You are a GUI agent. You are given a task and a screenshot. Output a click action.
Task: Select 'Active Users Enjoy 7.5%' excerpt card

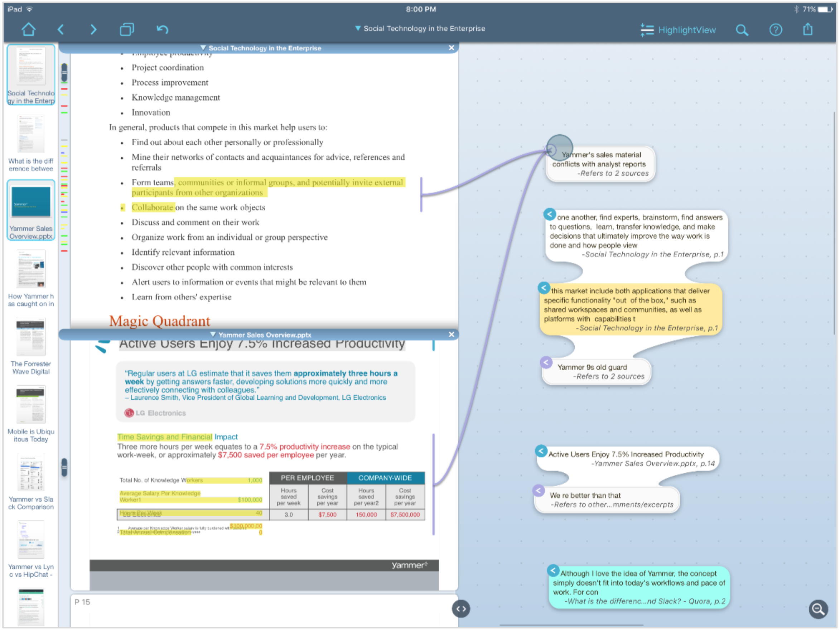coord(628,459)
